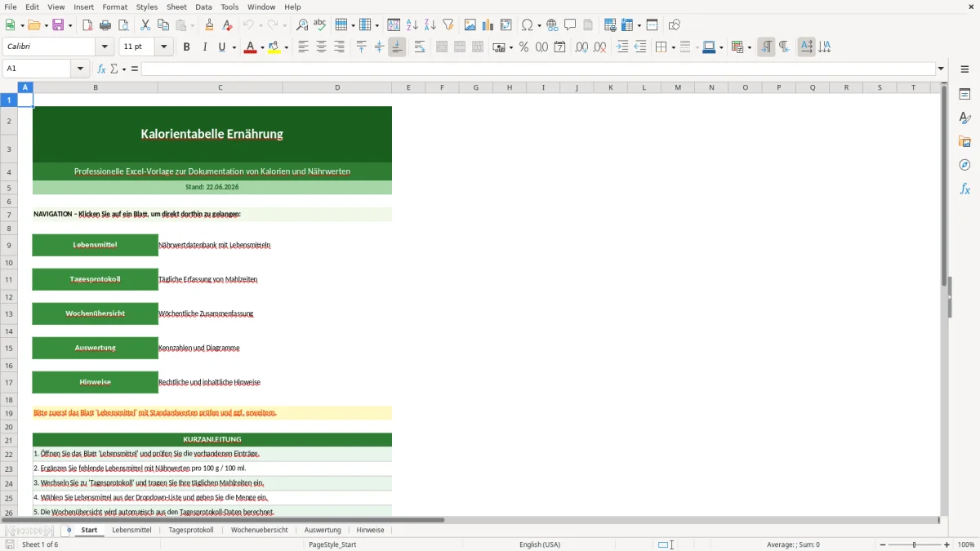Click Increase Indent icon
Screen dimensions: 980x551
(622, 47)
